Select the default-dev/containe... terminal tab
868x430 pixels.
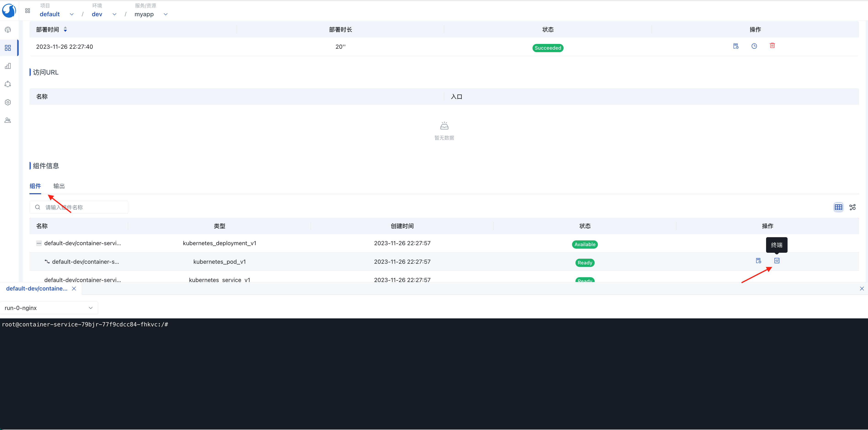point(37,288)
